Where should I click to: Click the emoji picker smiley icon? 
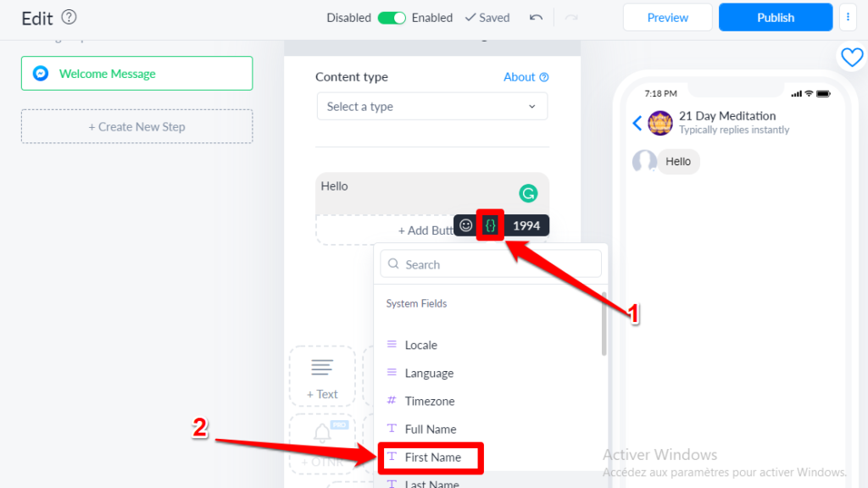465,225
